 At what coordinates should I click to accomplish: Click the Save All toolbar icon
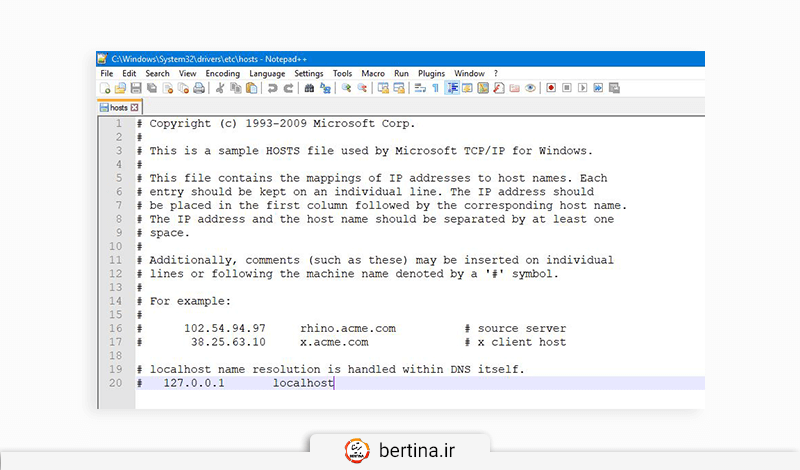click(x=152, y=88)
